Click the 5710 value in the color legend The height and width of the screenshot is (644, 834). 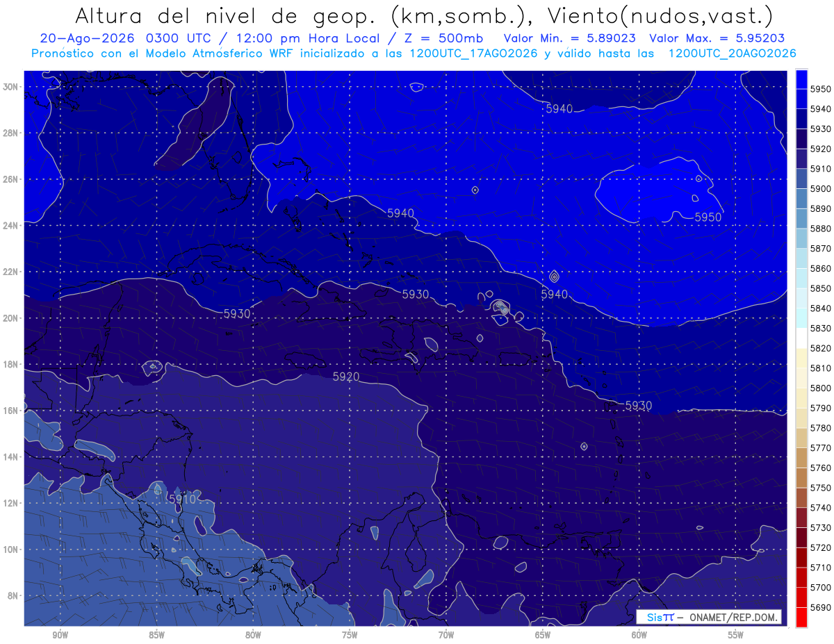[820, 568]
